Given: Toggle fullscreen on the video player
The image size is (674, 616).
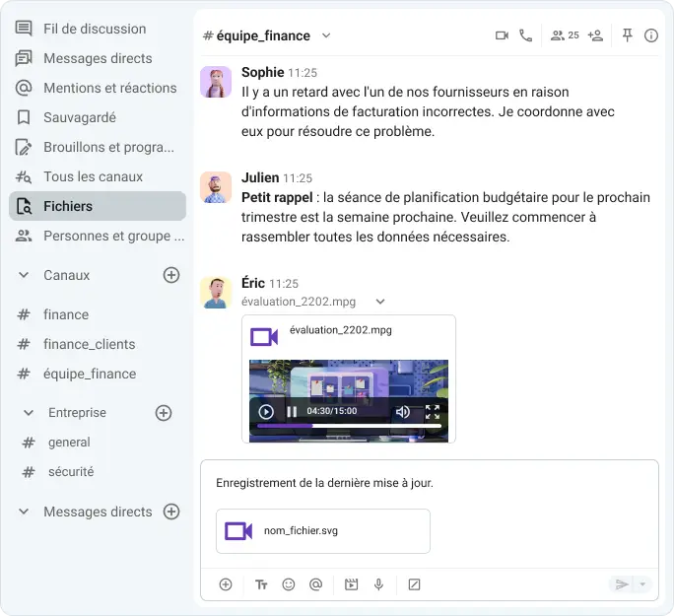Looking at the screenshot, I should click(x=432, y=412).
